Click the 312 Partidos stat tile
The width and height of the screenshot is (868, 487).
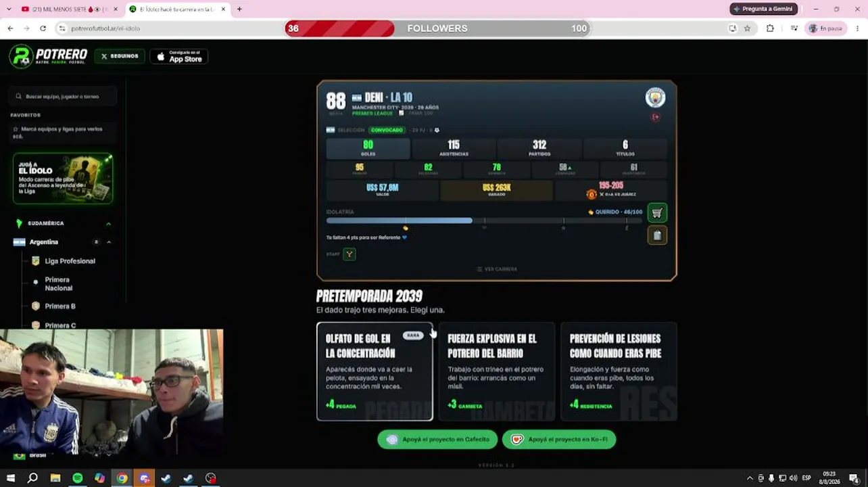point(539,148)
